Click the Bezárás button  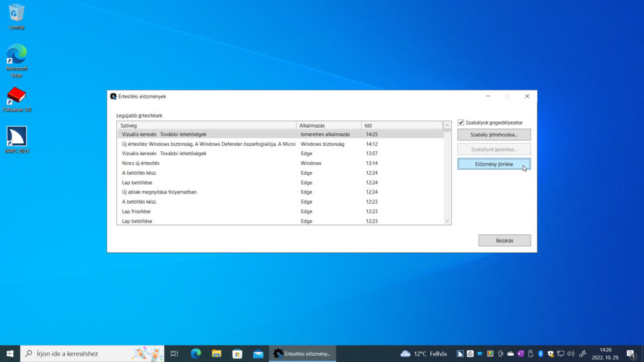tap(504, 241)
